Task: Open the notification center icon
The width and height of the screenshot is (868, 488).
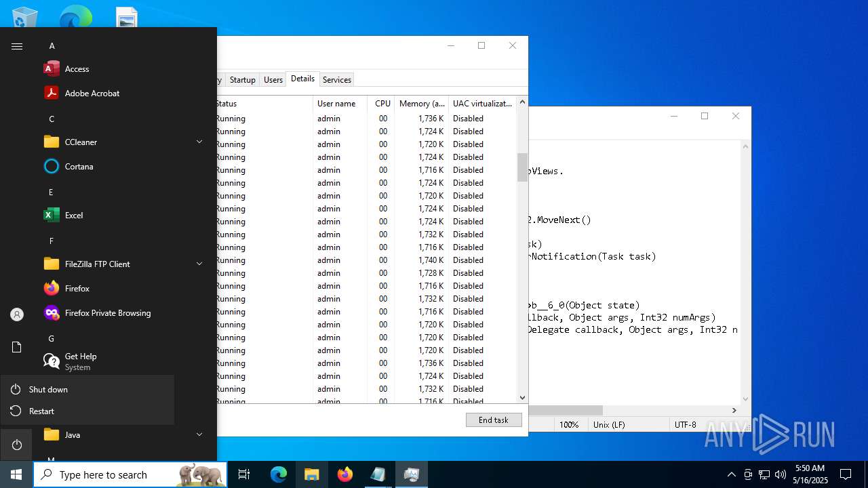Action: click(846, 474)
